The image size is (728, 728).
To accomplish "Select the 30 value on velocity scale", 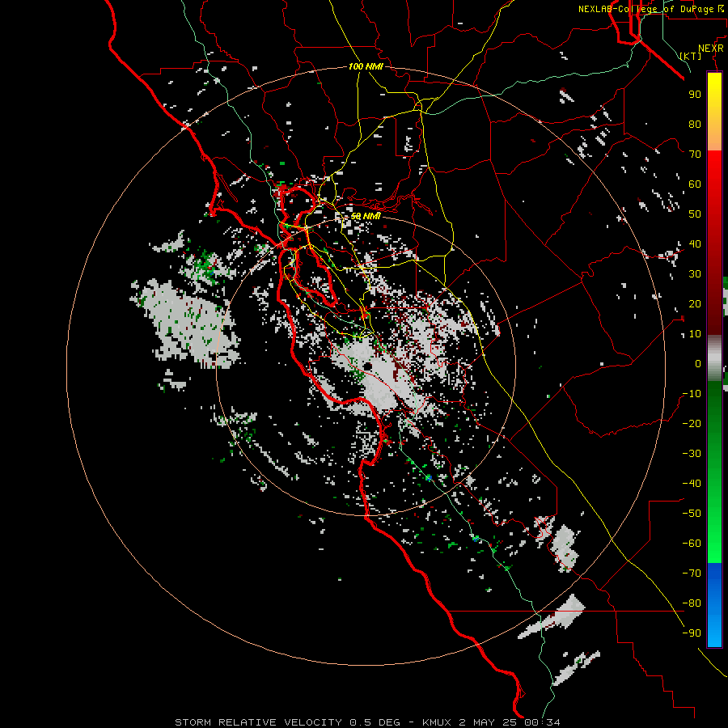I will click(x=695, y=274).
